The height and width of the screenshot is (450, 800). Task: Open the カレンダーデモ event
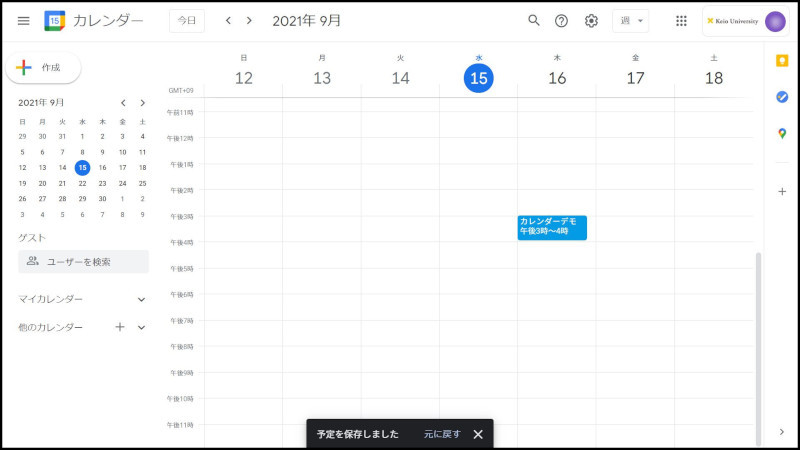pyautogui.click(x=552, y=227)
